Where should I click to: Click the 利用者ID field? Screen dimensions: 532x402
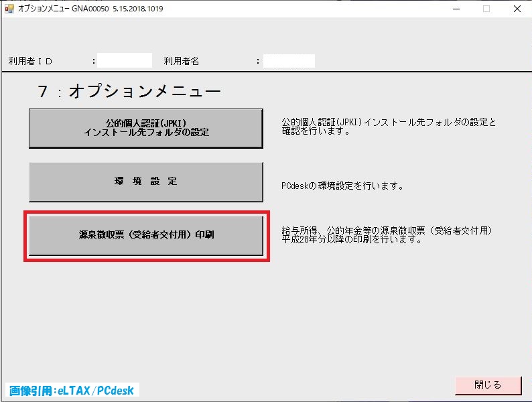125,61
